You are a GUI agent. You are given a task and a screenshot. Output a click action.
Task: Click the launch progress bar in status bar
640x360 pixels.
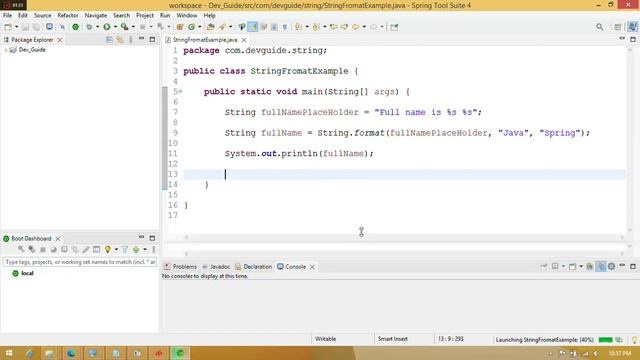pos(605,340)
